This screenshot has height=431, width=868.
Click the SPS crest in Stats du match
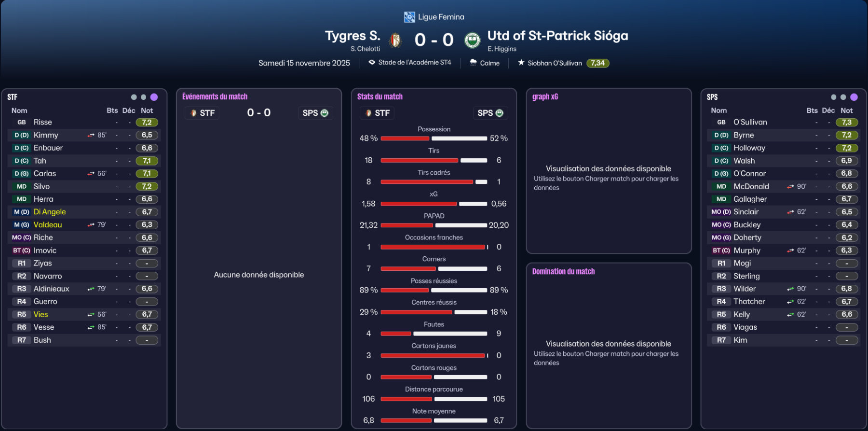click(x=500, y=113)
